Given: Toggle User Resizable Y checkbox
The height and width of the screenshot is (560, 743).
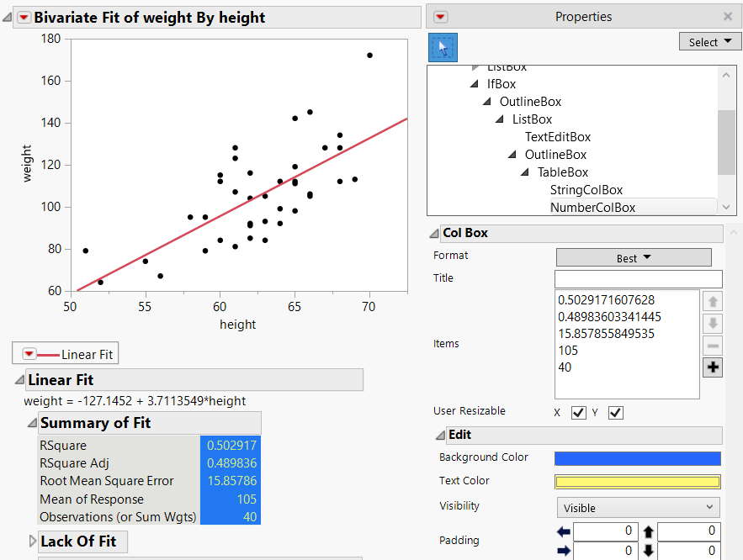Looking at the screenshot, I should (x=615, y=412).
